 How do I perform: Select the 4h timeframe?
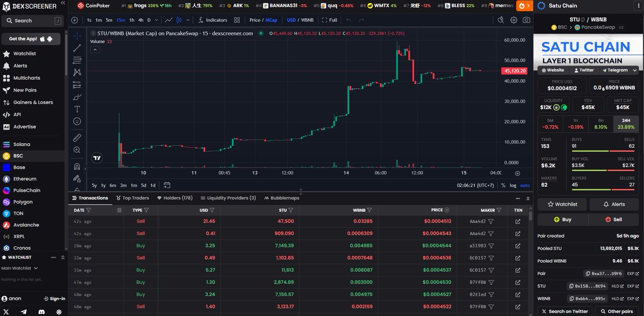tap(141, 20)
